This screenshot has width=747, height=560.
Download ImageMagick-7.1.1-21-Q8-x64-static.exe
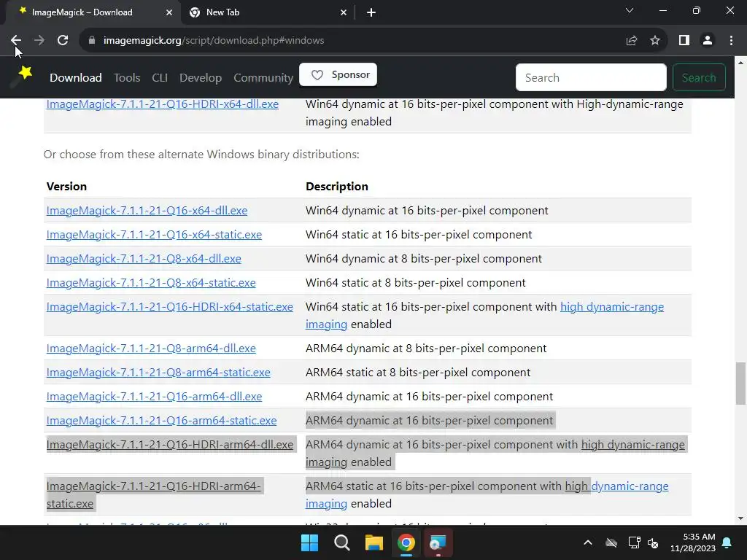pyautogui.click(x=151, y=283)
